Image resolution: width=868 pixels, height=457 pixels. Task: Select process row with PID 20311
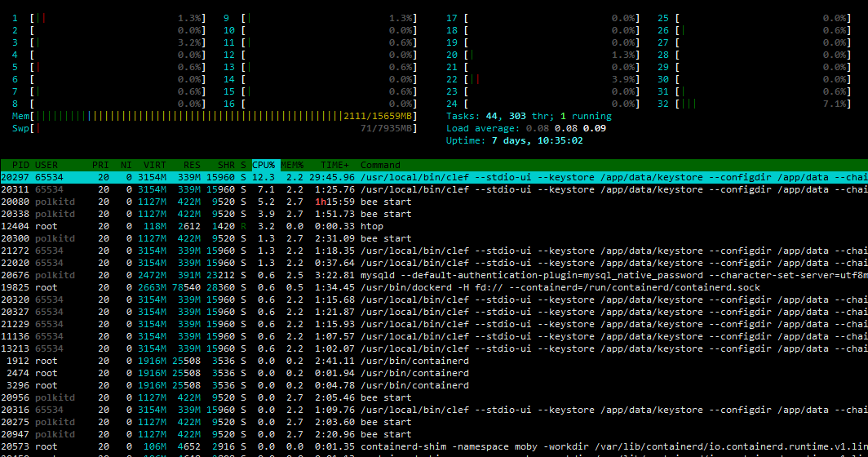[434, 189]
